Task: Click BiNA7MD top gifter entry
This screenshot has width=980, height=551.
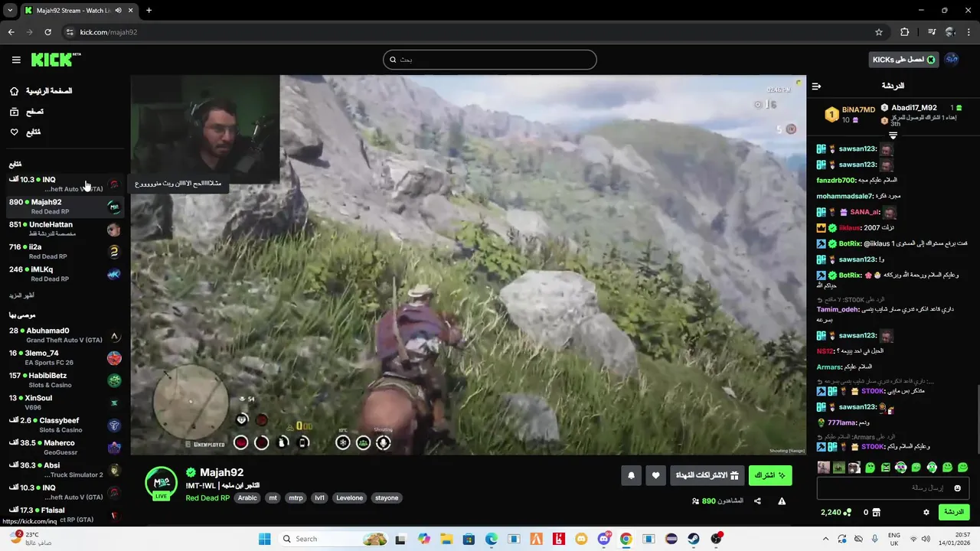Action: (848, 115)
